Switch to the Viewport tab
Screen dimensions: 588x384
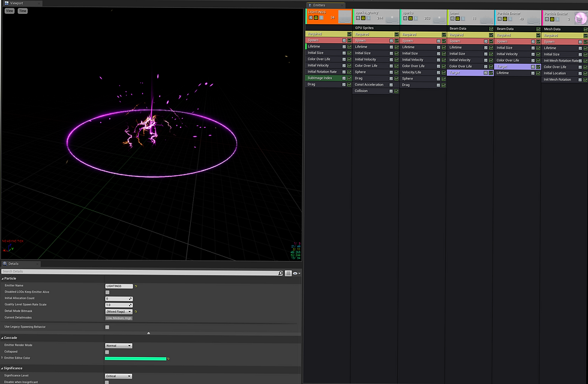point(18,3)
